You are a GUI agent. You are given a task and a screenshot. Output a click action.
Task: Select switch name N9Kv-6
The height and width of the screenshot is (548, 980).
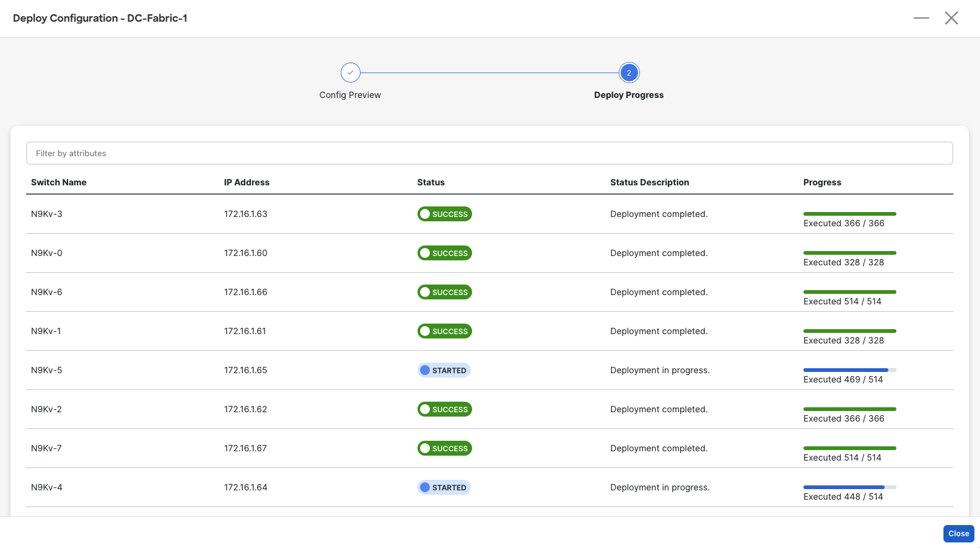pos(46,292)
